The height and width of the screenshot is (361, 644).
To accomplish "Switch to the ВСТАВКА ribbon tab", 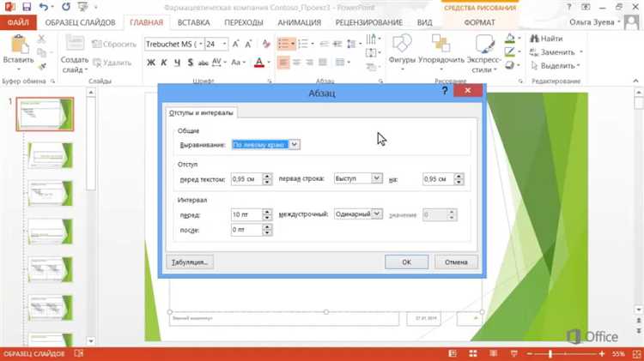I will click(x=193, y=22).
